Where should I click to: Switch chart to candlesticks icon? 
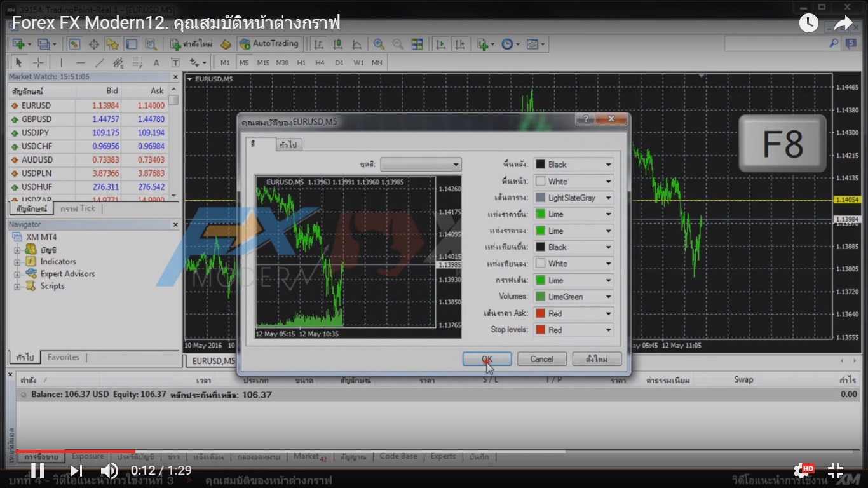click(x=337, y=44)
